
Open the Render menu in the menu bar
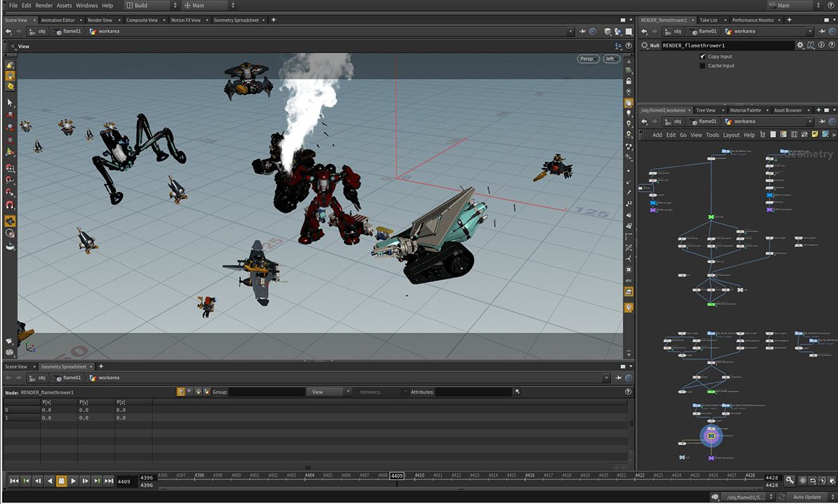pos(44,6)
